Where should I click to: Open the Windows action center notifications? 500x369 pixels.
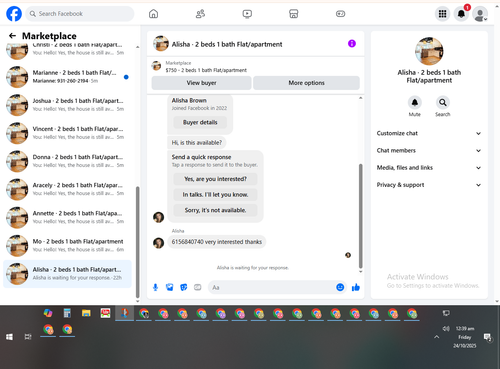(488, 337)
